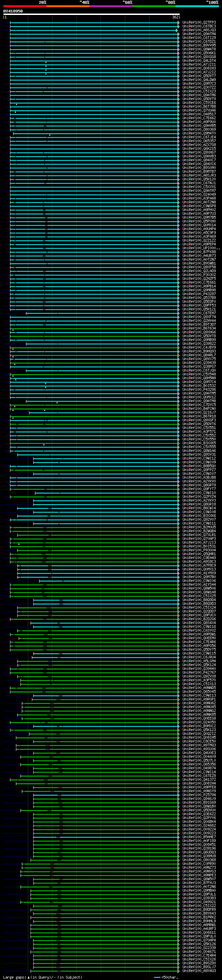Select the UniRef100_B3XXK6 label
The image size is (222, 980).
[x=199, y=516]
